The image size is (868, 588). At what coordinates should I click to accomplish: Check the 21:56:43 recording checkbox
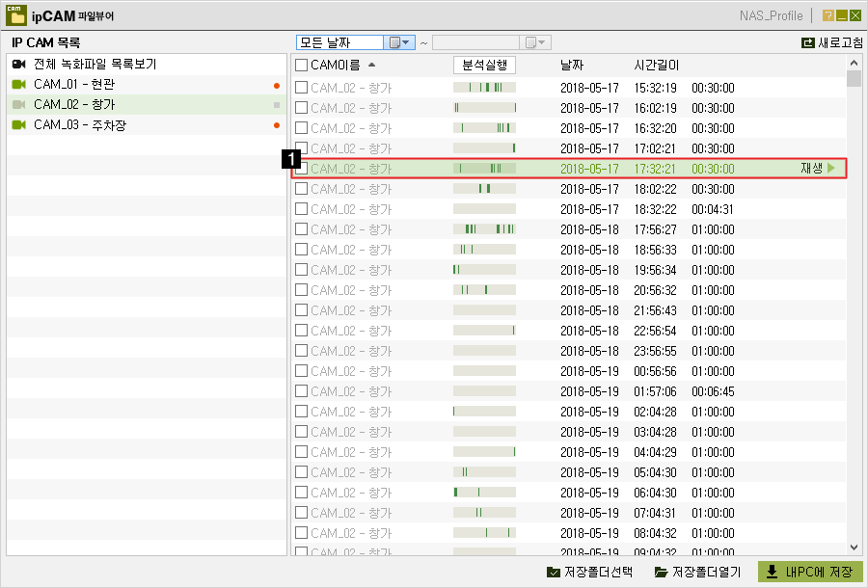tap(301, 310)
